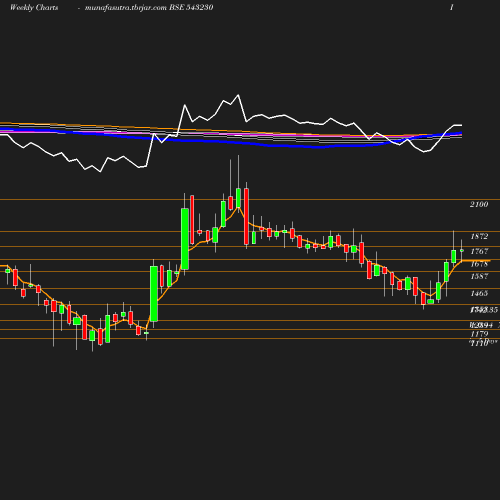Click the 2100 price level label
The height and width of the screenshot is (500, 500).
(x=479, y=204)
